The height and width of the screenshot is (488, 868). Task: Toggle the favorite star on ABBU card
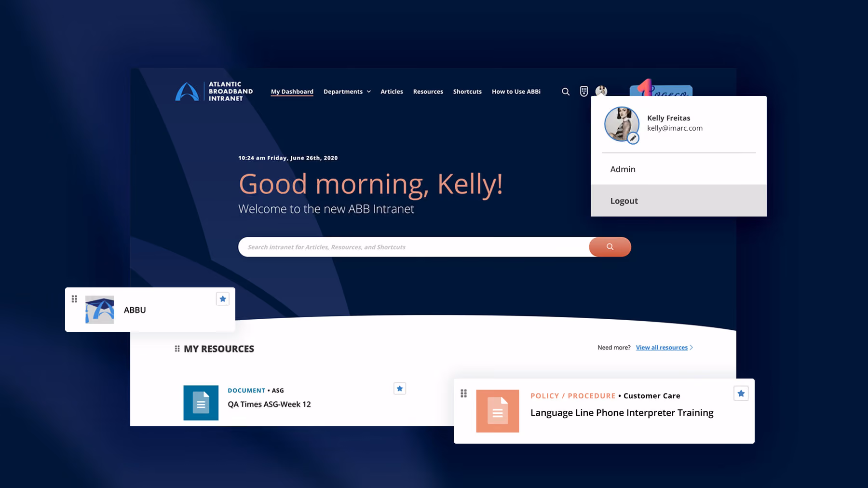223,299
